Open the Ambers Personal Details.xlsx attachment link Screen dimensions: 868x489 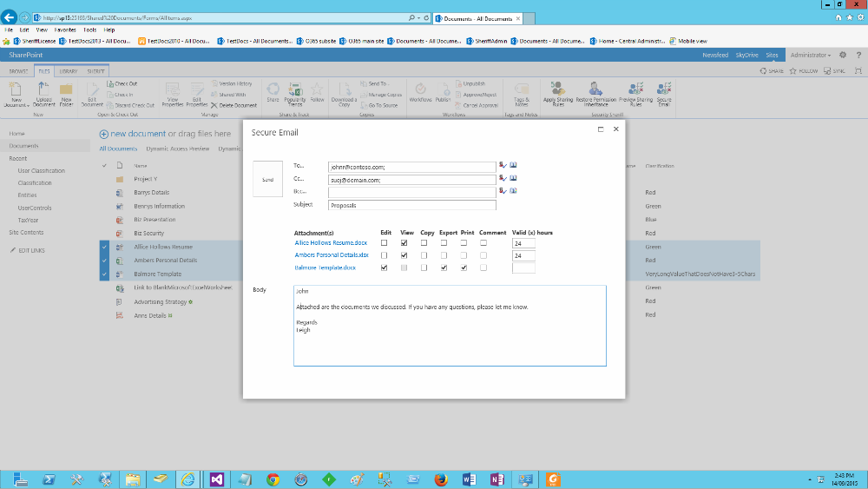332,255
